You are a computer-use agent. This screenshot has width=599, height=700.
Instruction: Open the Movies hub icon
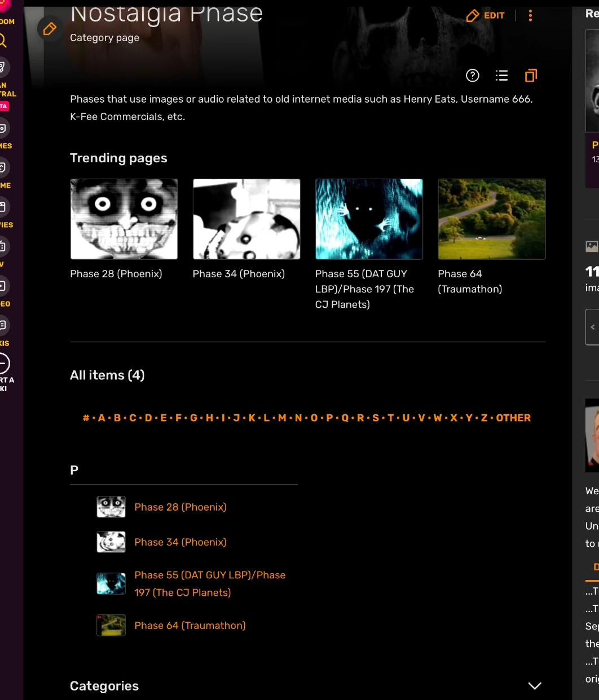point(5,207)
